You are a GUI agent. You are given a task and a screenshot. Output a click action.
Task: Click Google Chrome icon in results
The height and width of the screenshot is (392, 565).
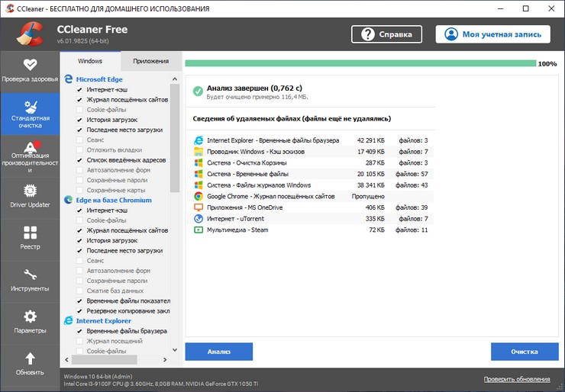[x=199, y=196]
